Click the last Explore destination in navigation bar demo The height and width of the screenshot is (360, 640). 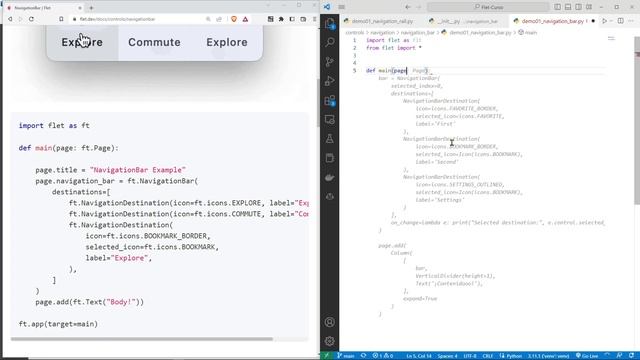point(227,42)
